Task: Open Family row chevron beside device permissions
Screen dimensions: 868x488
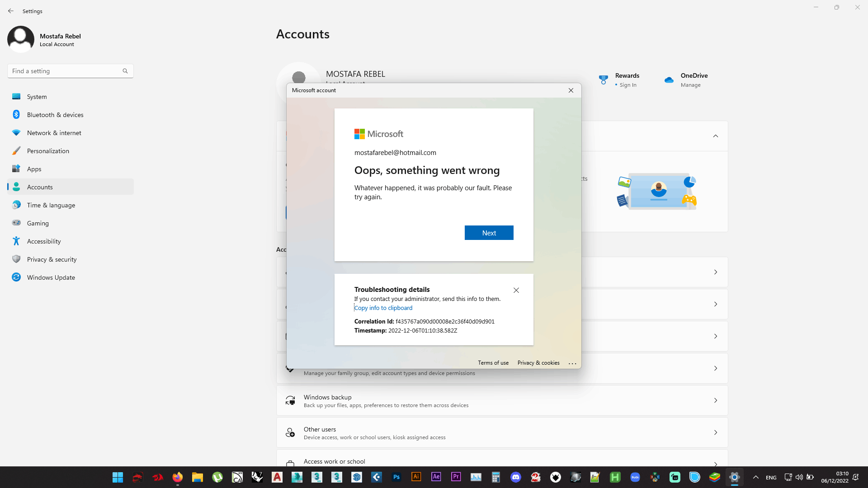Action: tap(716, 368)
